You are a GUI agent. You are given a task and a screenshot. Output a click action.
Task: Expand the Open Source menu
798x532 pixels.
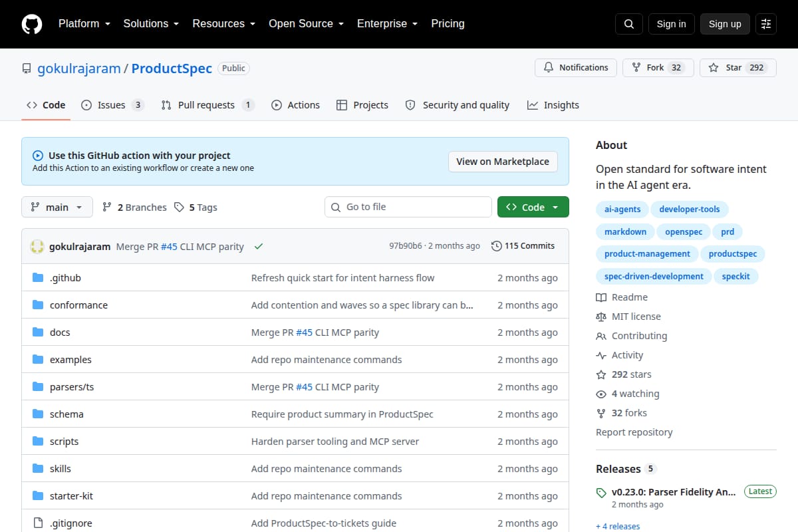pyautogui.click(x=306, y=24)
